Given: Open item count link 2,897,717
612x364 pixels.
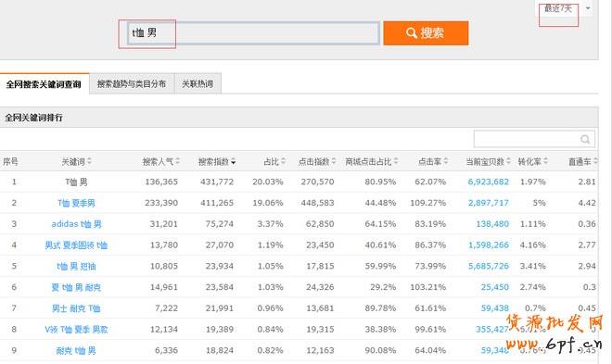Looking at the screenshot, I should (489, 203).
